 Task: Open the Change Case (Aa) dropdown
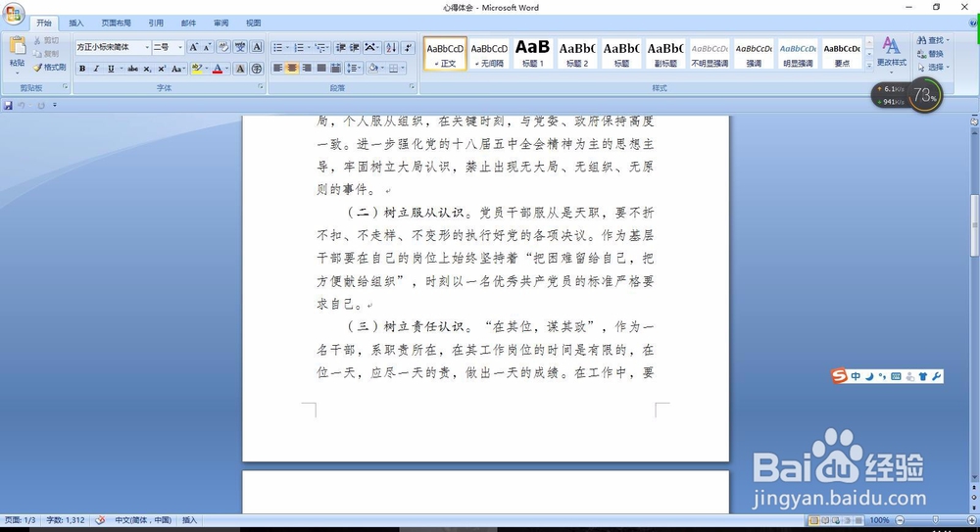coord(178,69)
